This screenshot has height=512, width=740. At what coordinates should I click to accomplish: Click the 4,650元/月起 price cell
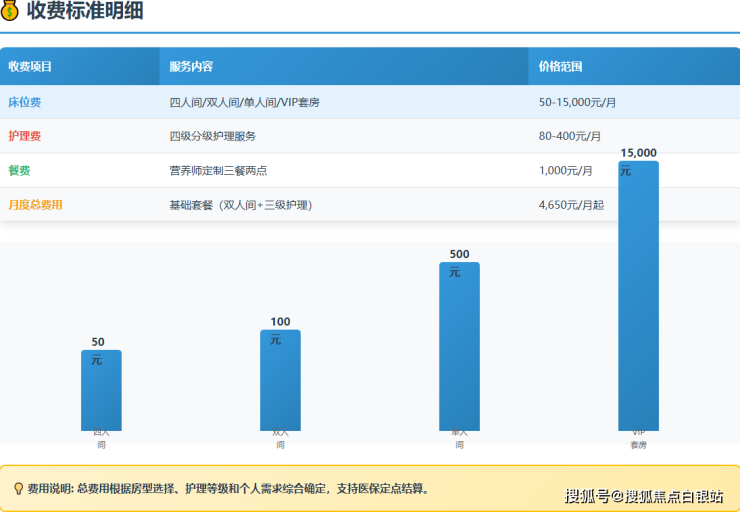(x=571, y=205)
